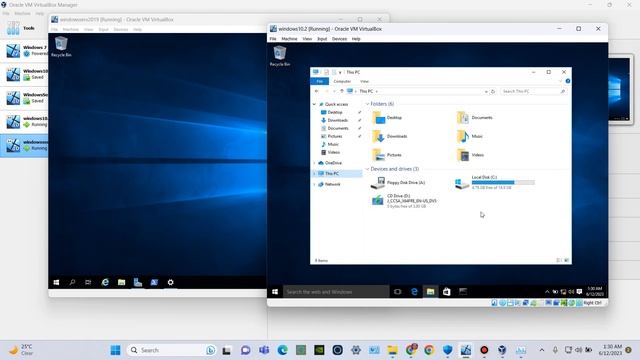Click Explorer up-one-level arrow
Image resolution: width=640 pixels, height=360 pixels.
pos(342,91)
